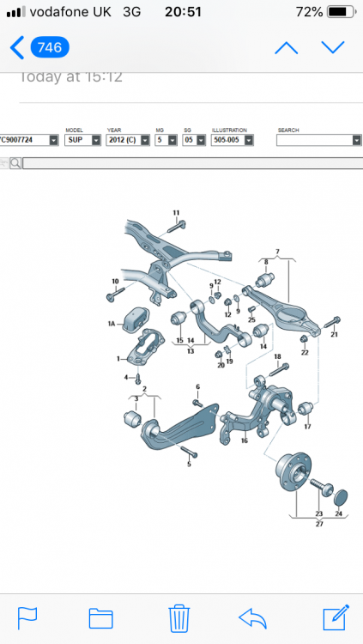Tap the signal strength bars
Viewport: 363px width, 644px height.
click(x=16, y=13)
